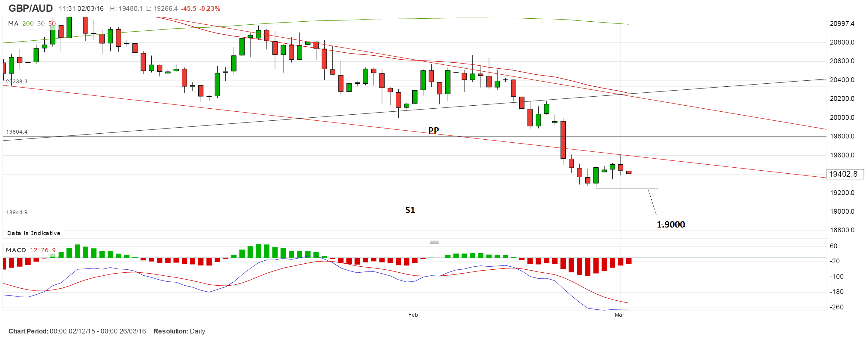Click the Feb marker on time axis
The width and height of the screenshot is (868, 338).
tap(413, 315)
